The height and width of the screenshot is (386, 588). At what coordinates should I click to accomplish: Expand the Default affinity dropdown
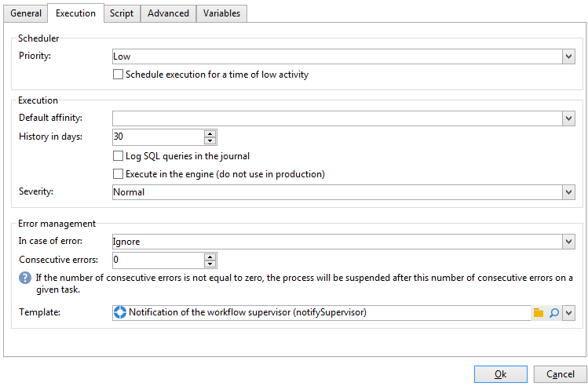point(568,118)
